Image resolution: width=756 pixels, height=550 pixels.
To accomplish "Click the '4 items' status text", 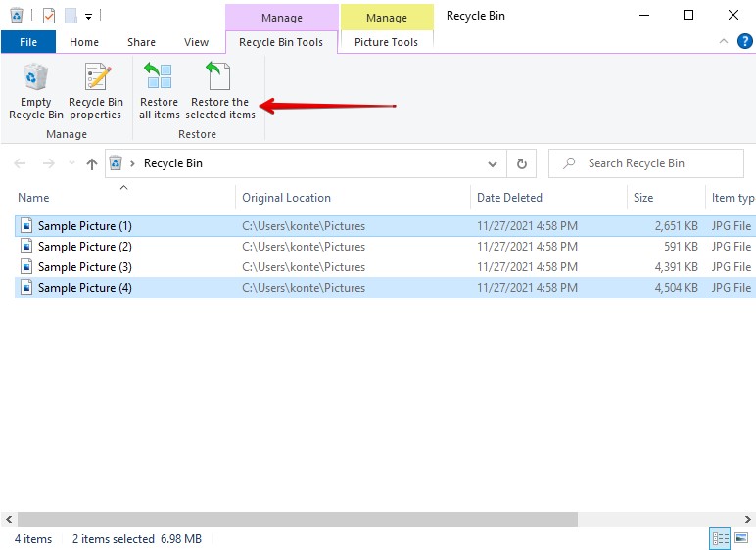I will [x=33, y=539].
